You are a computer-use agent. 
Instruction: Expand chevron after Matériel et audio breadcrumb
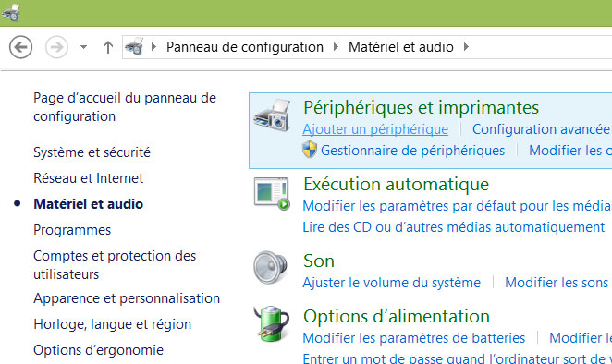pyautogui.click(x=466, y=47)
